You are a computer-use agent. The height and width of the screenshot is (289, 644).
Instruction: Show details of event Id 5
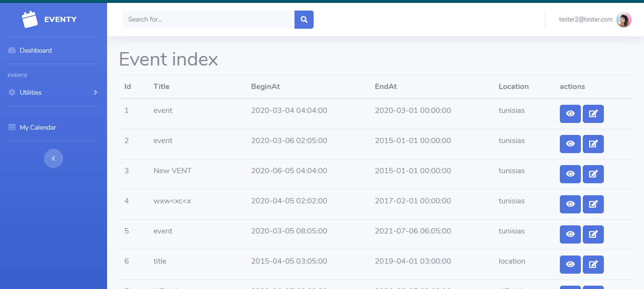tap(570, 234)
